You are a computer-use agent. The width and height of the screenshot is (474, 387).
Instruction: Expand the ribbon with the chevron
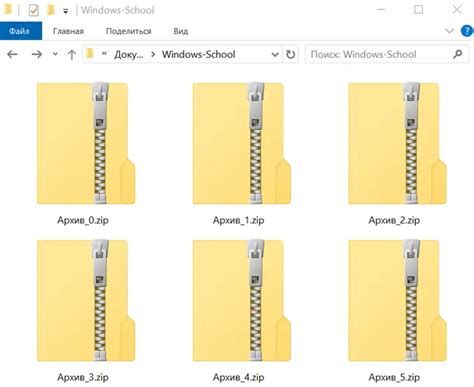pos(449,31)
